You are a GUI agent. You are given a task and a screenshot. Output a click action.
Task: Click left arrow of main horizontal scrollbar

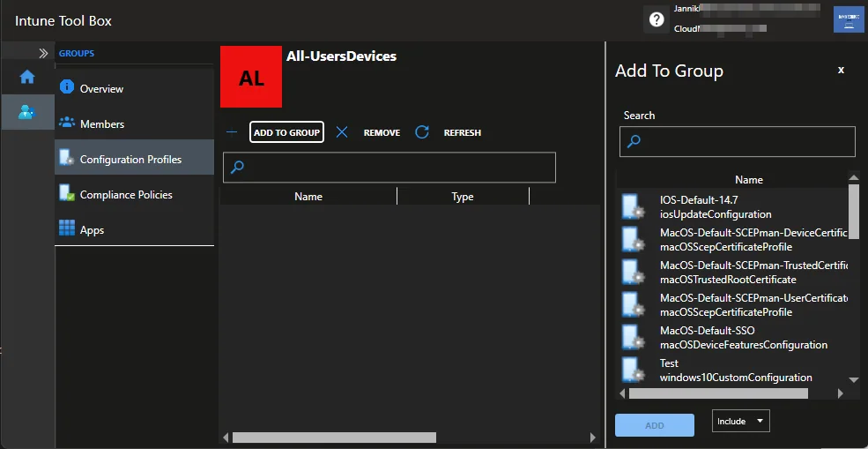click(x=226, y=438)
